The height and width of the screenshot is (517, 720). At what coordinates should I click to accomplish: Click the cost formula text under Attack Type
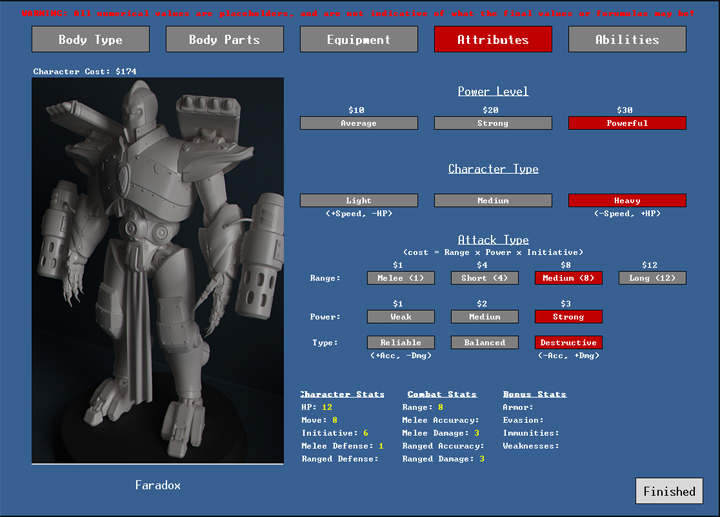pos(493,252)
